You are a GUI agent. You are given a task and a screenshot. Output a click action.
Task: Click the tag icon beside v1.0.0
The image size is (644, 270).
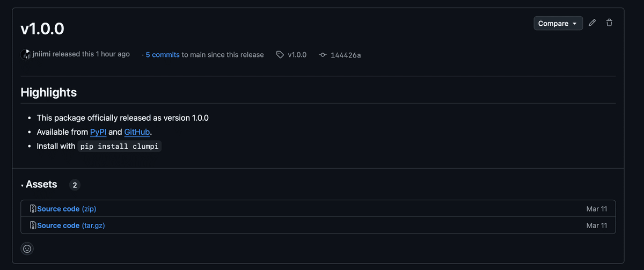(x=280, y=55)
